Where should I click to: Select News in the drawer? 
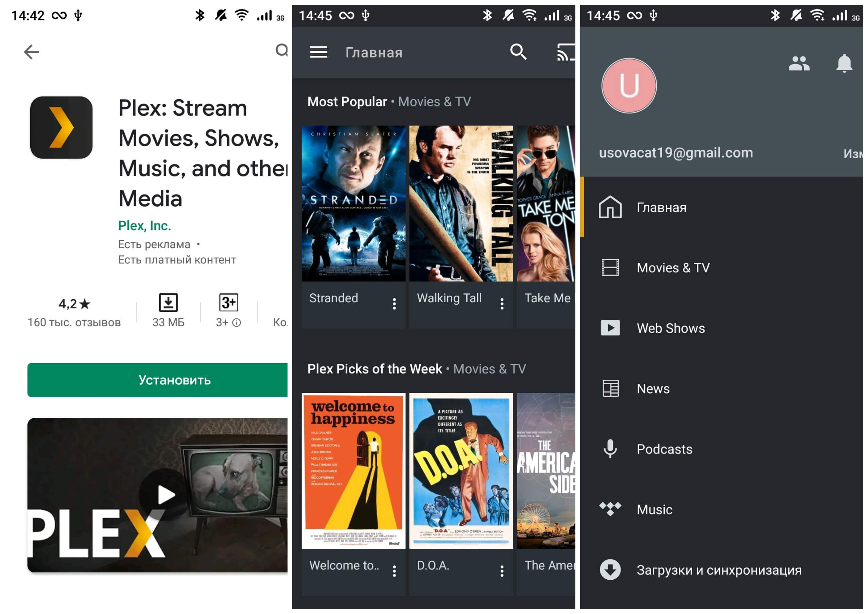coord(722,389)
